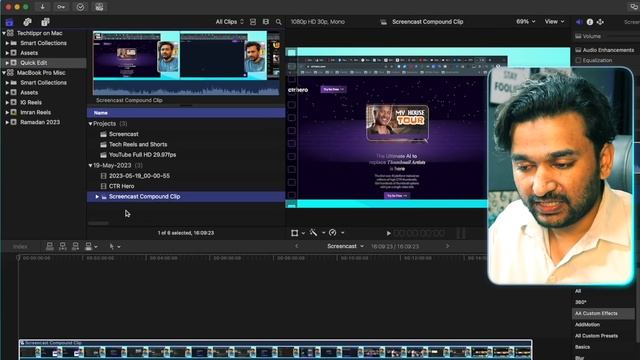Open Titles and Generators sidebar icon
This screenshot has height=360, width=640.
(45, 22)
